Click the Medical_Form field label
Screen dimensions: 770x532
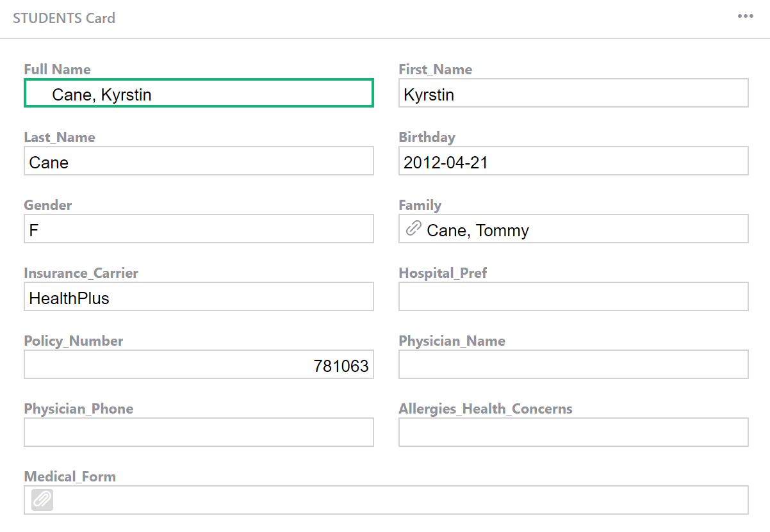click(x=70, y=476)
